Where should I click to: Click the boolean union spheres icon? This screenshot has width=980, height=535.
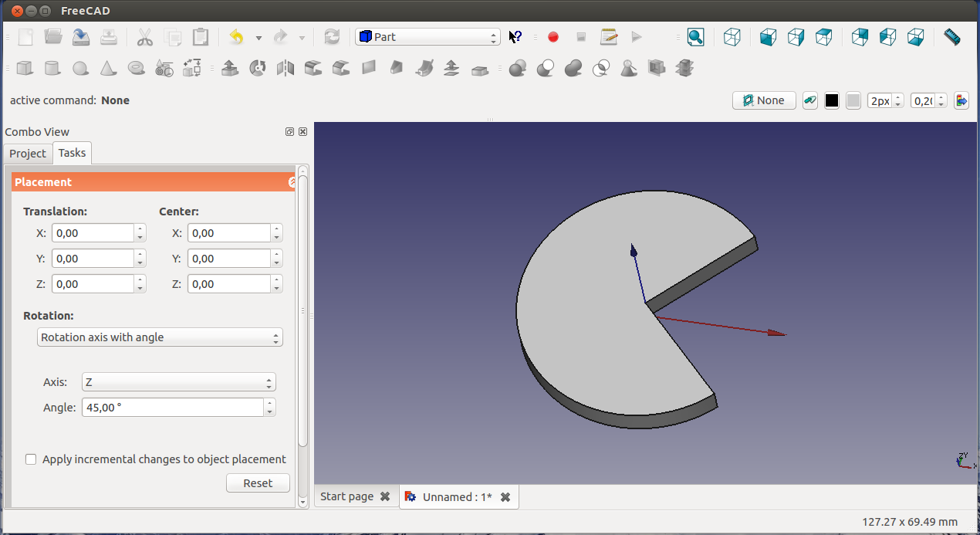573,69
